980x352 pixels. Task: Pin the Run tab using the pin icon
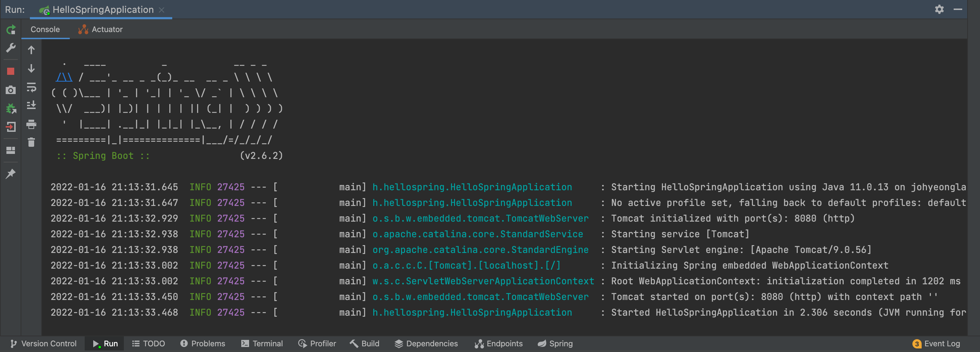coord(11,174)
